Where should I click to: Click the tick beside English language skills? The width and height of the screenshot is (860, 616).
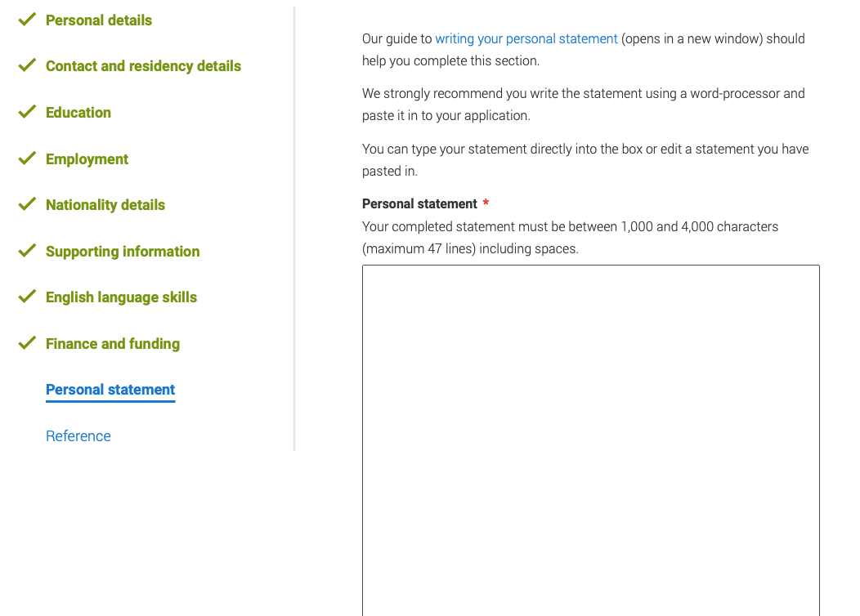(x=27, y=297)
